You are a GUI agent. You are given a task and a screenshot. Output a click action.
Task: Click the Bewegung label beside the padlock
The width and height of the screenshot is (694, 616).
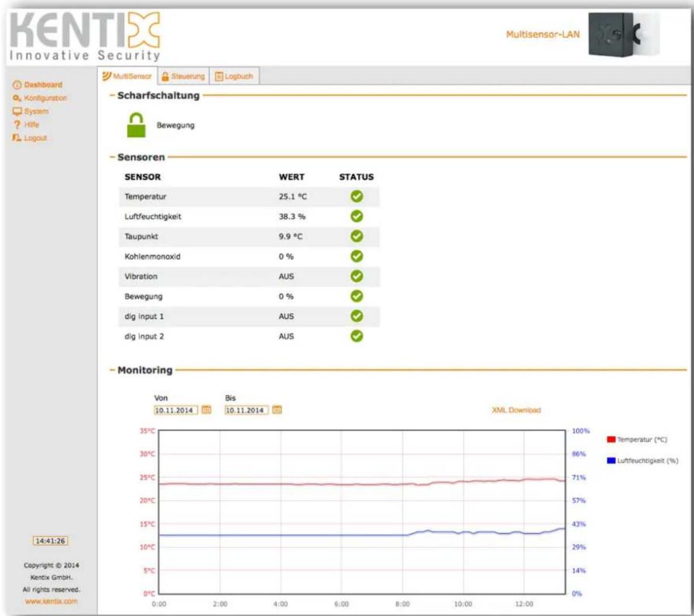176,125
